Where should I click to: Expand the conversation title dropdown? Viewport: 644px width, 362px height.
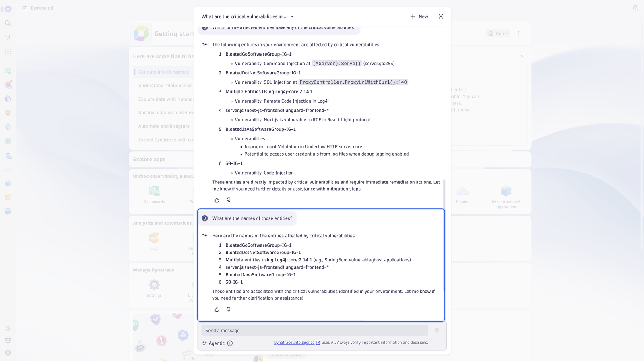click(x=292, y=16)
